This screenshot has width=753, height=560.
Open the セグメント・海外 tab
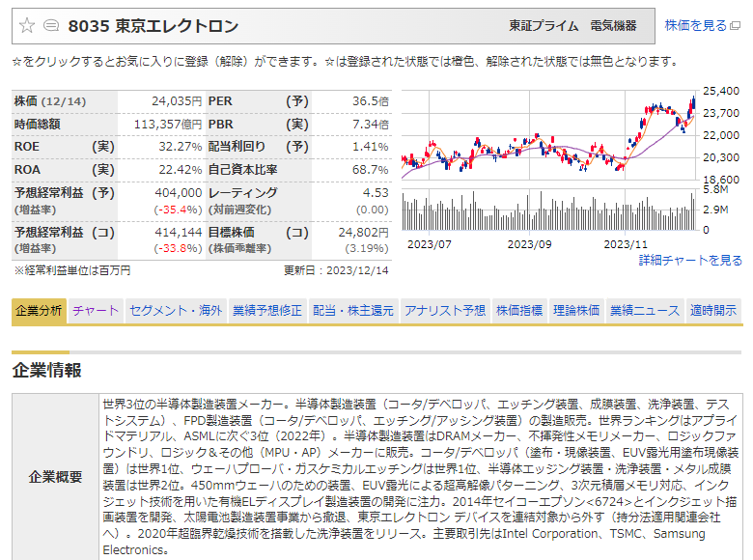pyautogui.click(x=176, y=311)
